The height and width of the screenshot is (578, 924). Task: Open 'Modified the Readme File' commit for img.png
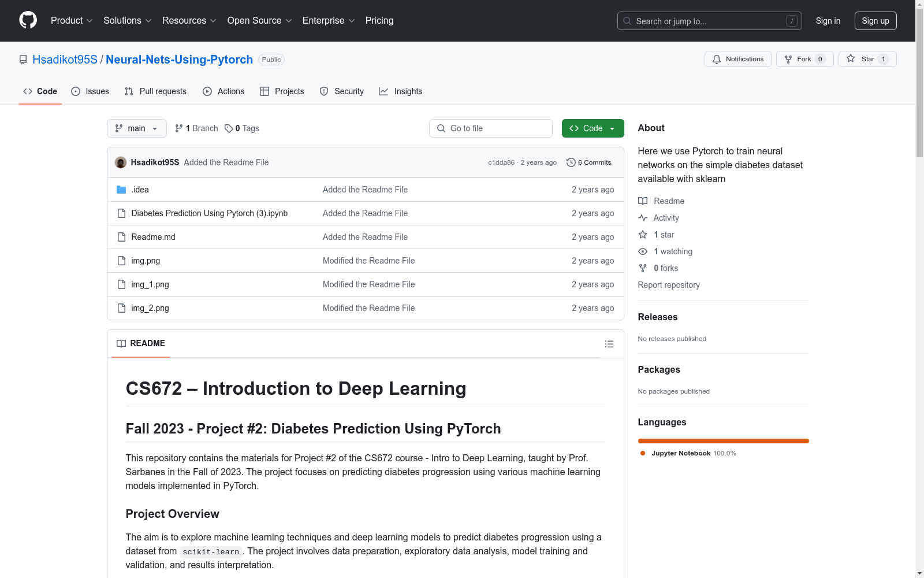coord(368,261)
